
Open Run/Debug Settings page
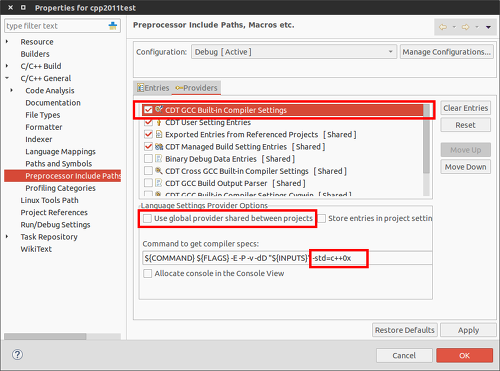55,225
